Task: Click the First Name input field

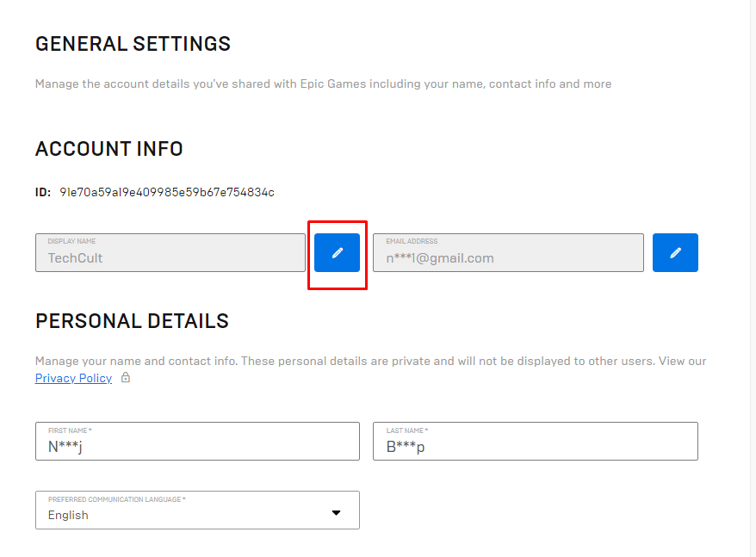Action: [197, 442]
